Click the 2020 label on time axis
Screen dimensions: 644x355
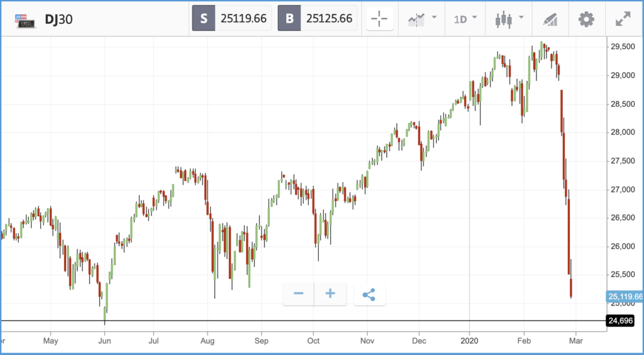(x=470, y=341)
